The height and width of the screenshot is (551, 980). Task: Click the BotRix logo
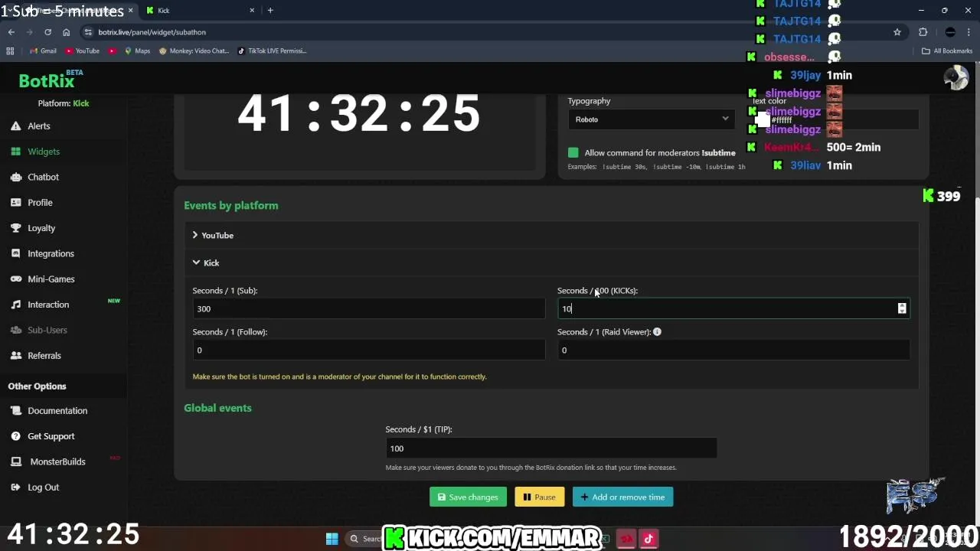coord(47,81)
